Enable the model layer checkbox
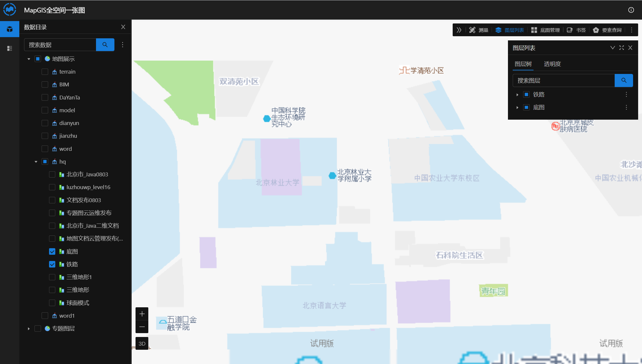This screenshot has width=642, height=364. coord(45,110)
